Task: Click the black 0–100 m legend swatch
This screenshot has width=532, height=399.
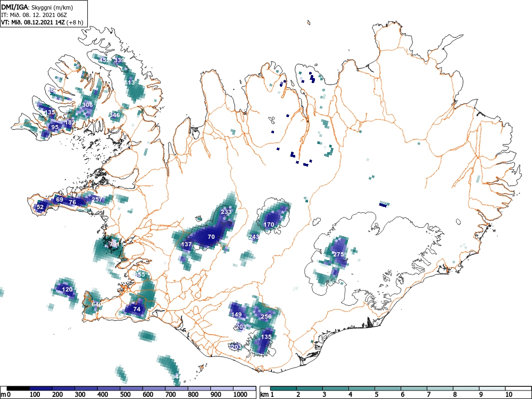Action: 18,388
